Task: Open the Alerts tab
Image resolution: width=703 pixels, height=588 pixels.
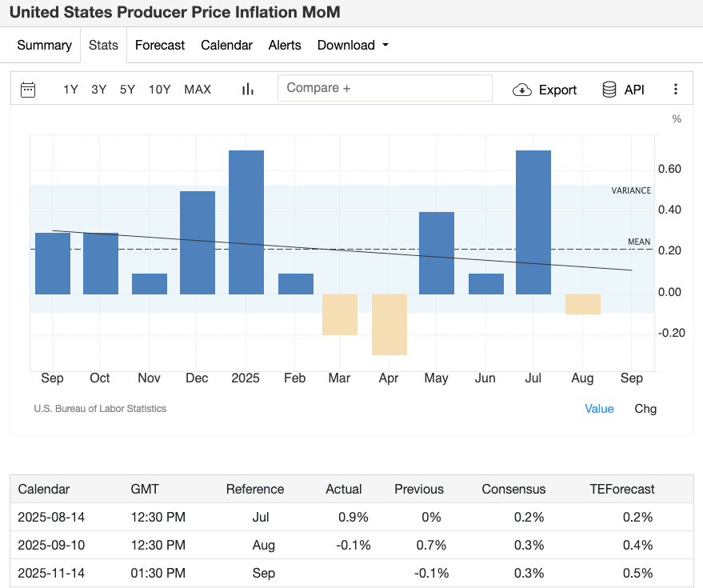Action: pyautogui.click(x=285, y=46)
